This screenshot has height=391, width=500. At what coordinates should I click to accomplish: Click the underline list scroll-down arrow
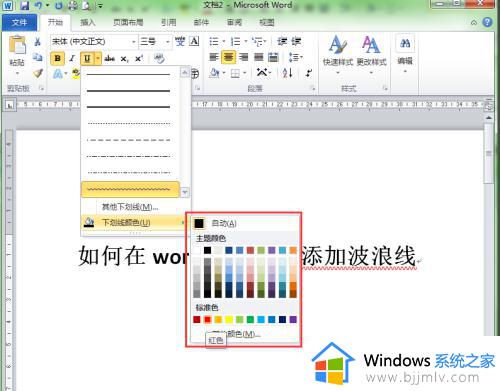click(x=185, y=192)
